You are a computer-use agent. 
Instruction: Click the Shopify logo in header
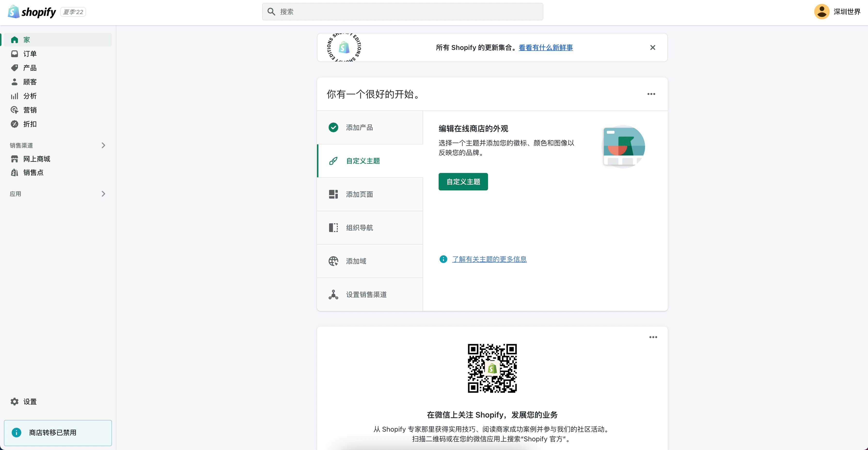pyautogui.click(x=32, y=12)
